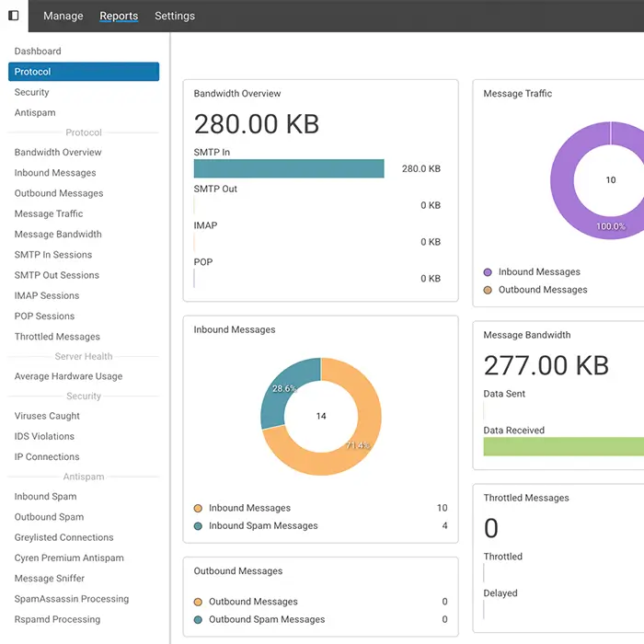This screenshot has width=644, height=644.
Task: Click the Message Traffic card title
Action: click(517, 94)
